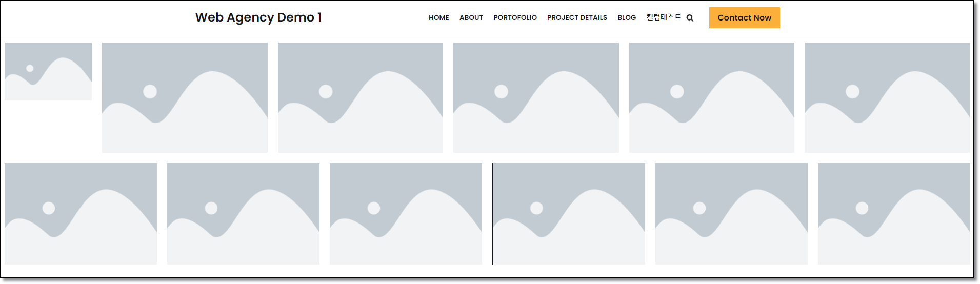Viewport: 980px width, 284px height.
Task: Select the small placeholder image in the top row
Action: coord(48,71)
